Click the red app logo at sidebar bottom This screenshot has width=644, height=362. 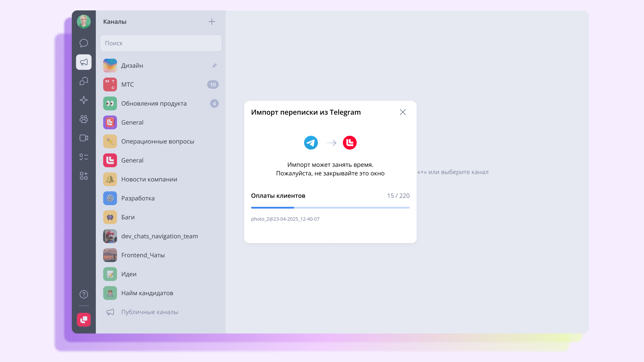tap(84, 319)
